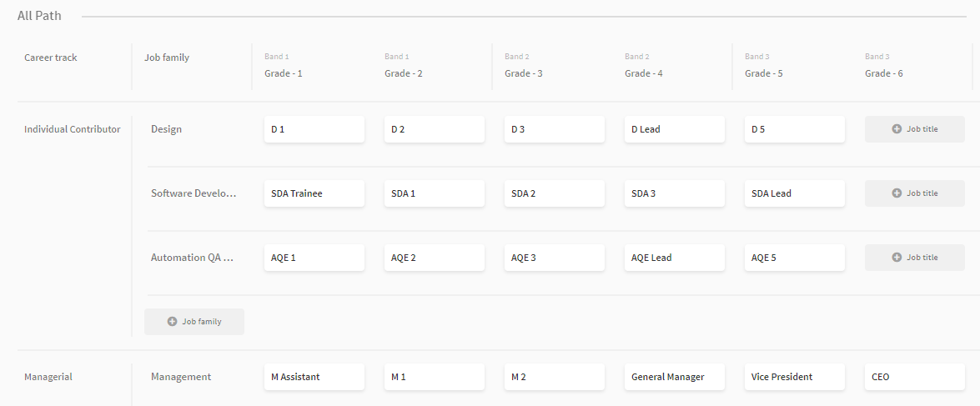Select the AQE 1 job card

click(x=314, y=258)
